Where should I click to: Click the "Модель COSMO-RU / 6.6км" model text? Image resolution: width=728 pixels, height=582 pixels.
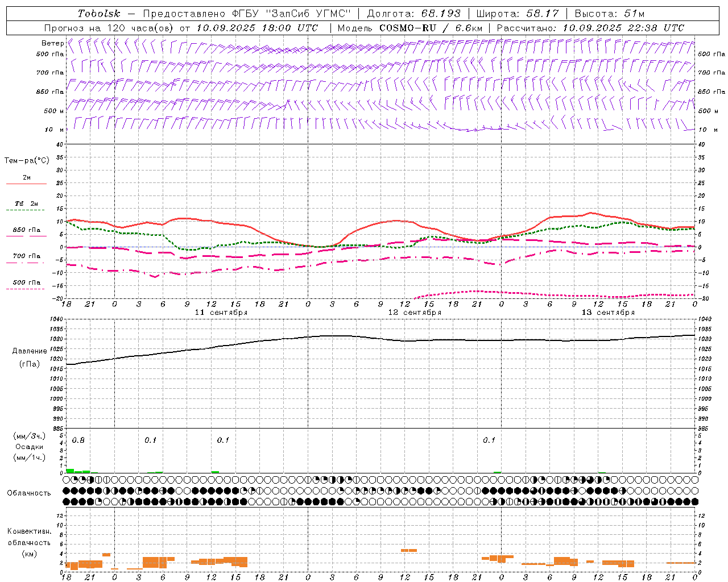(410, 28)
